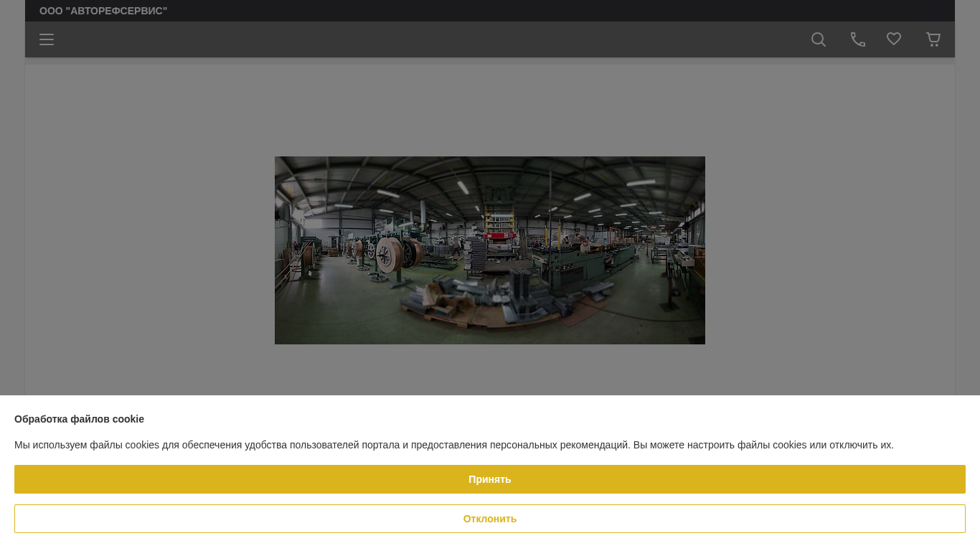Screen dimensions: 980x551
Task: Launch site search from the header
Action: (x=818, y=39)
